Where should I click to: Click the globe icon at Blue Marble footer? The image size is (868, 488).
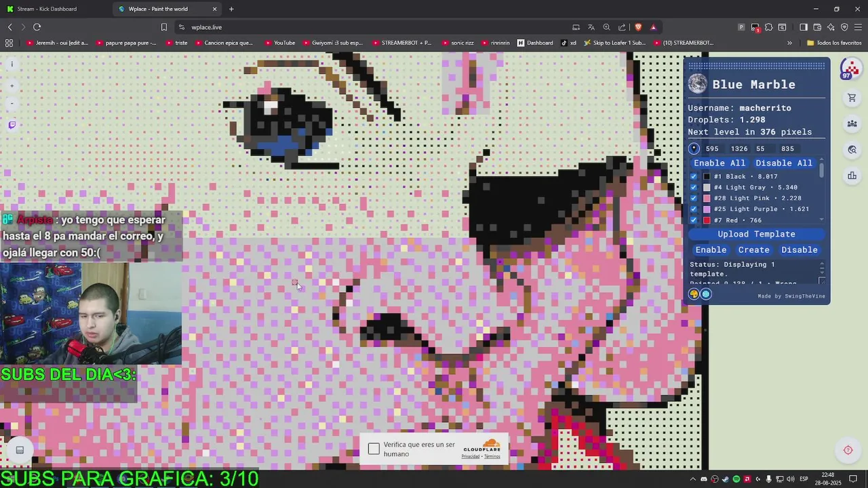[706, 293]
